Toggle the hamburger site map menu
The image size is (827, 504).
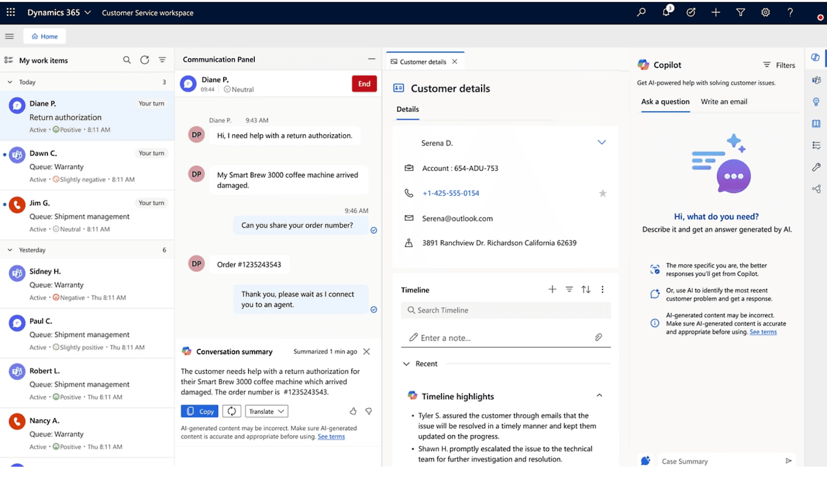pos(9,36)
